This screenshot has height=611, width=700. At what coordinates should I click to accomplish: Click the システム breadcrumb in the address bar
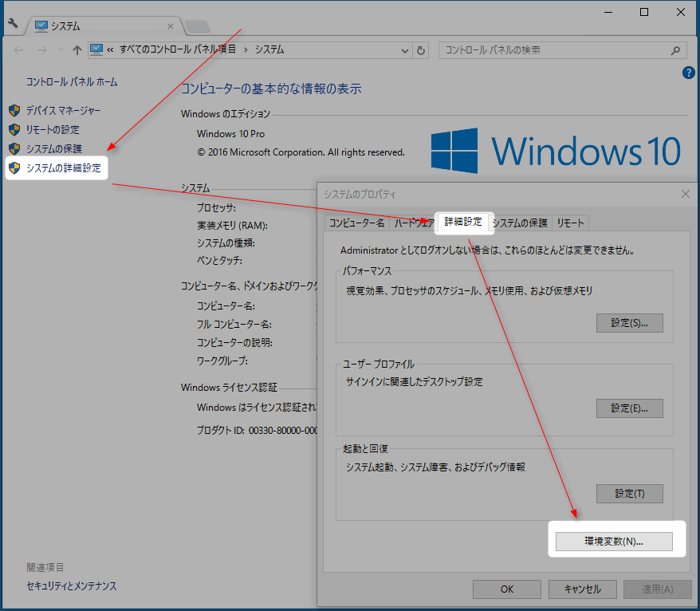269,49
